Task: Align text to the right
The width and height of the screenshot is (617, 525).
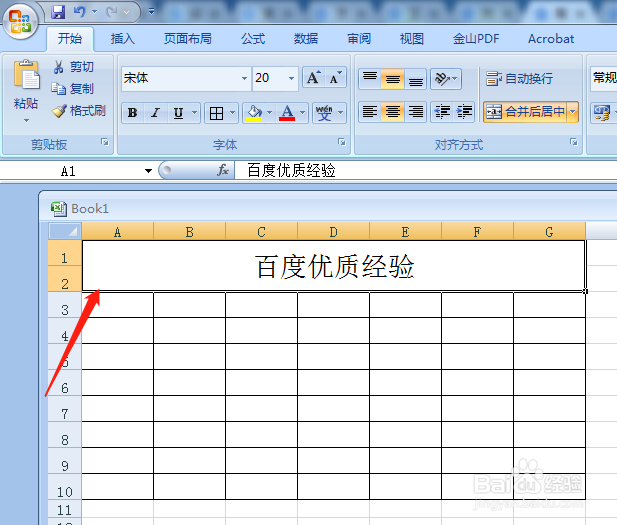Action: pos(416,112)
